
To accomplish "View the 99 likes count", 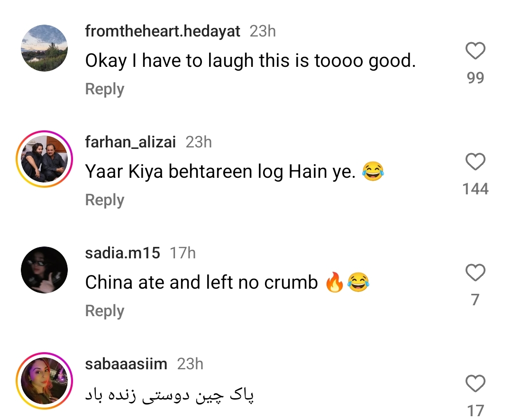I will 475,78.
